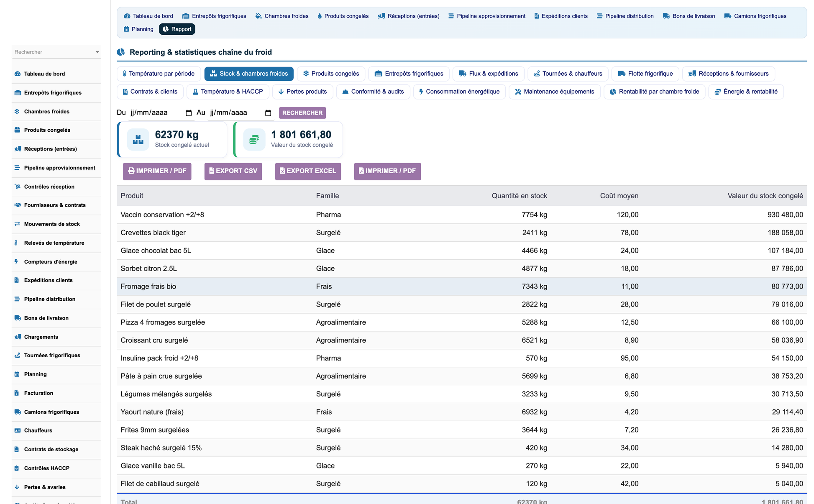The width and height of the screenshot is (814, 504).
Task: Open the Tournées & chauffeurs report tab
Action: [568, 74]
